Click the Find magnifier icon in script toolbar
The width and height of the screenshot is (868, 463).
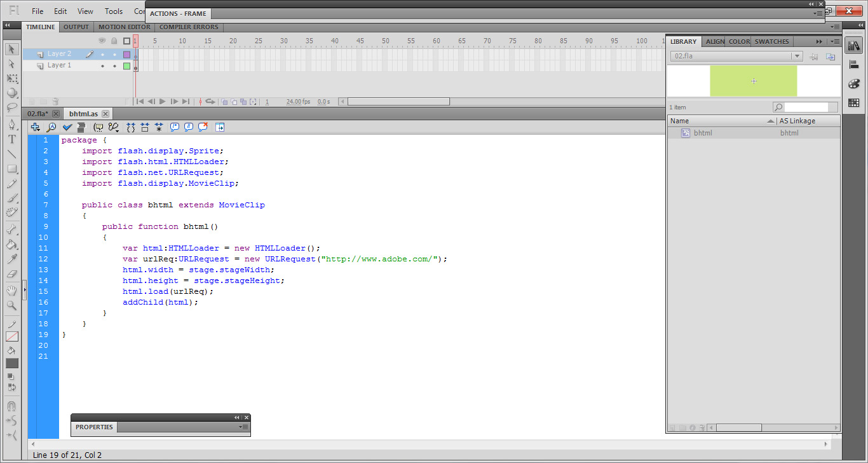click(51, 127)
